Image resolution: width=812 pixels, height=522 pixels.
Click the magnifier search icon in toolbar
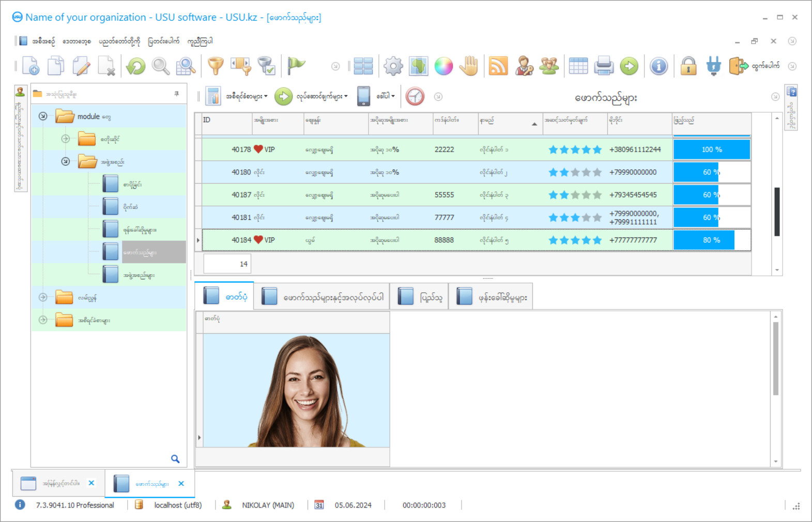click(x=161, y=66)
